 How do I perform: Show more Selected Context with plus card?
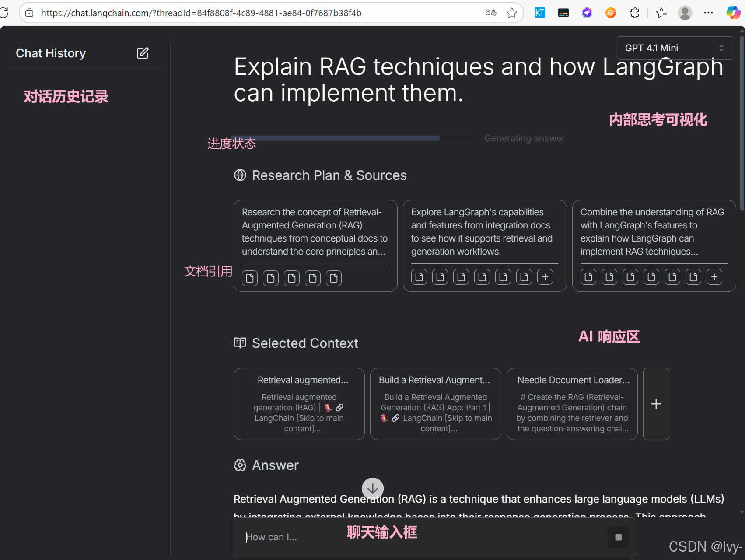[x=656, y=404]
